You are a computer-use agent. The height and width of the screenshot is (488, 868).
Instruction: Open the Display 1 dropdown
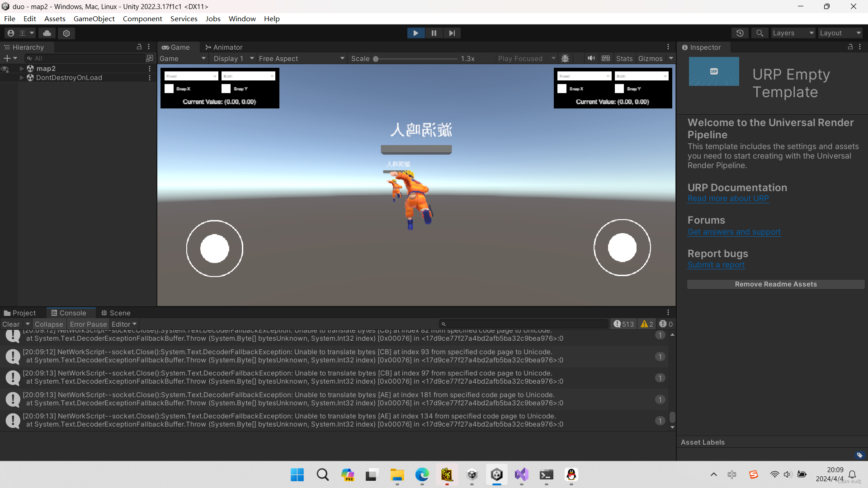(x=233, y=58)
